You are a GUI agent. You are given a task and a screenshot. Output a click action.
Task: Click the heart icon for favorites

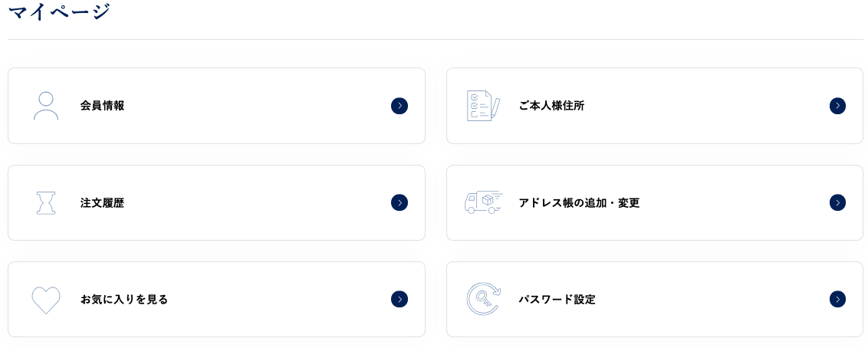point(46,300)
